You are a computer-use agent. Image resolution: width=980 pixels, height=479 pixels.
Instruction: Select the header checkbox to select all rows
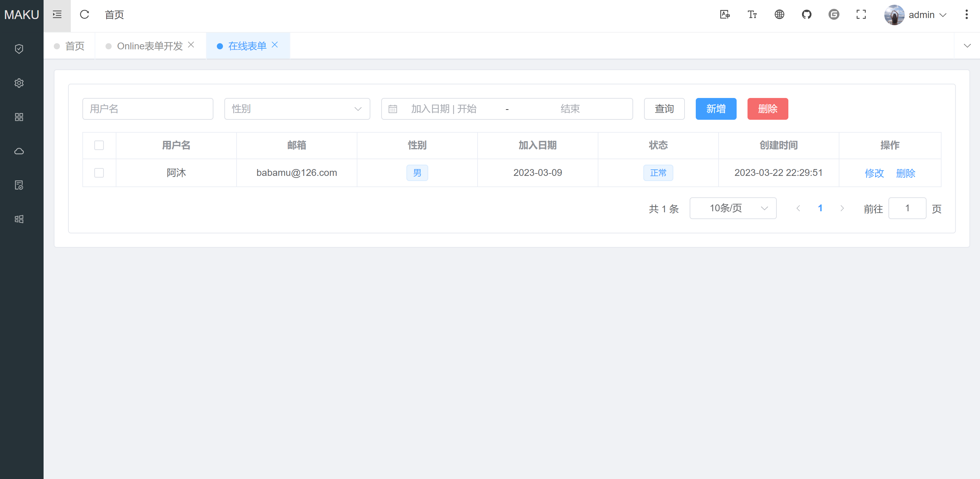coord(99,145)
